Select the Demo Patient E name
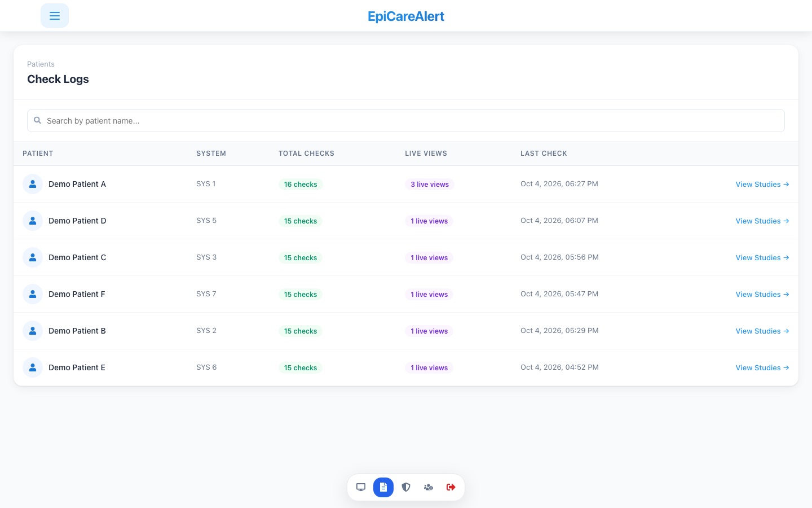The width and height of the screenshot is (812, 508). (x=77, y=367)
